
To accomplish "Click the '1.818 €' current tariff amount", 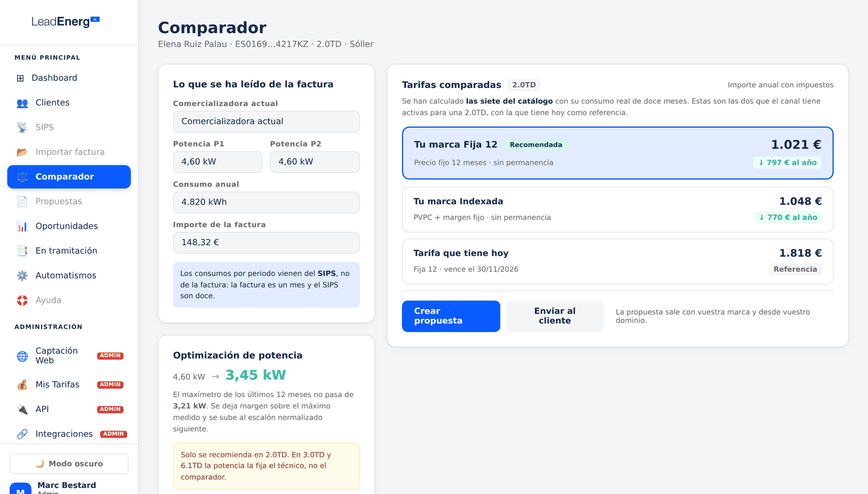I will (x=800, y=253).
